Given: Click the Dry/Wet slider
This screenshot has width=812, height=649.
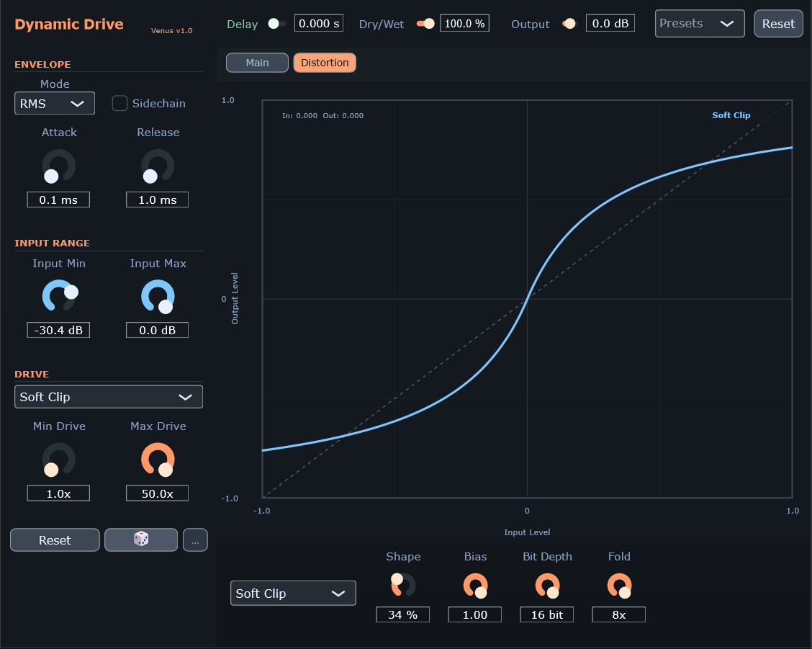Looking at the screenshot, I should click(x=425, y=24).
